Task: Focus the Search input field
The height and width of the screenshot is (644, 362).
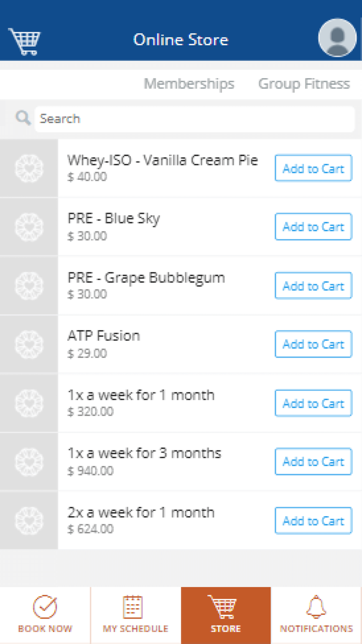Action: click(x=194, y=119)
